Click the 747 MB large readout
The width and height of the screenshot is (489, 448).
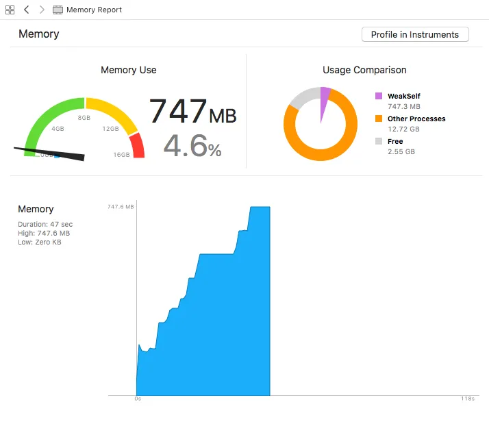(x=192, y=111)
